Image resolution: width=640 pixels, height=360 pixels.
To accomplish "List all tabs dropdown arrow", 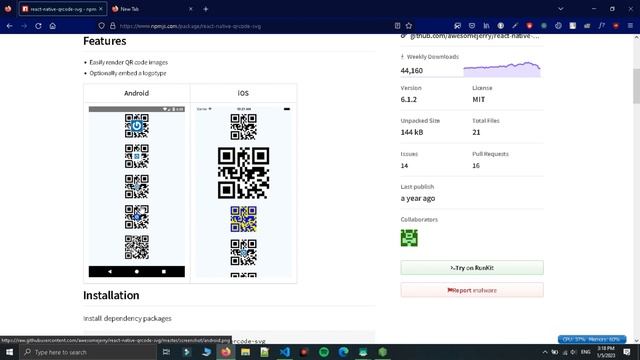I will click(561, 9).
